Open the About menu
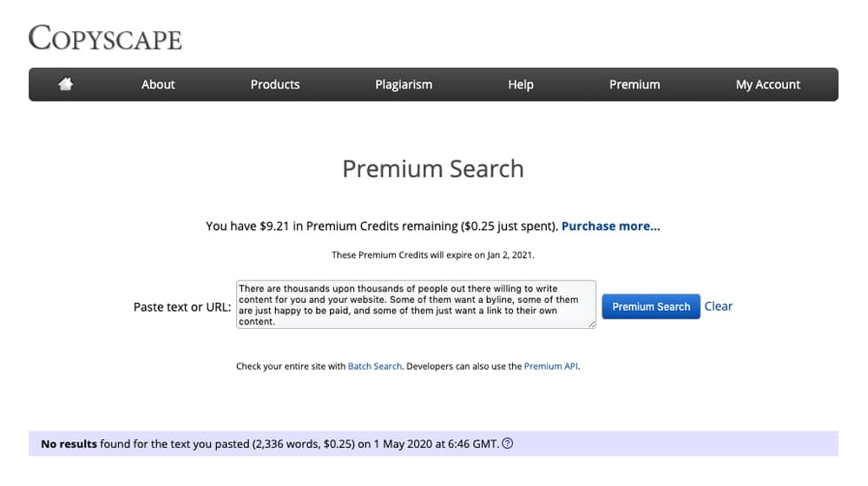868x486 pixels. 158,84
